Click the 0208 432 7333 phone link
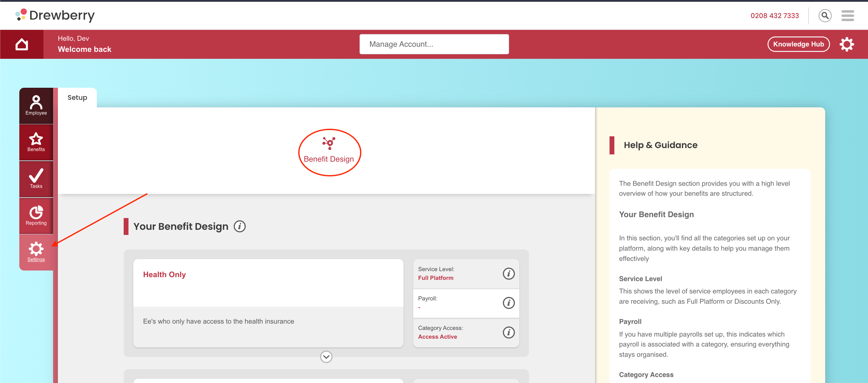The height and width of the screenshot is (383, 868). click(x=774, y=15)
